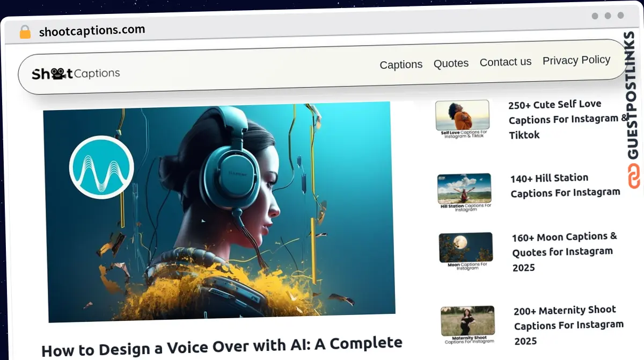Open How to Design a Voice Over article title
Viewport: 644px width, 360px height.
click(222, 345)
